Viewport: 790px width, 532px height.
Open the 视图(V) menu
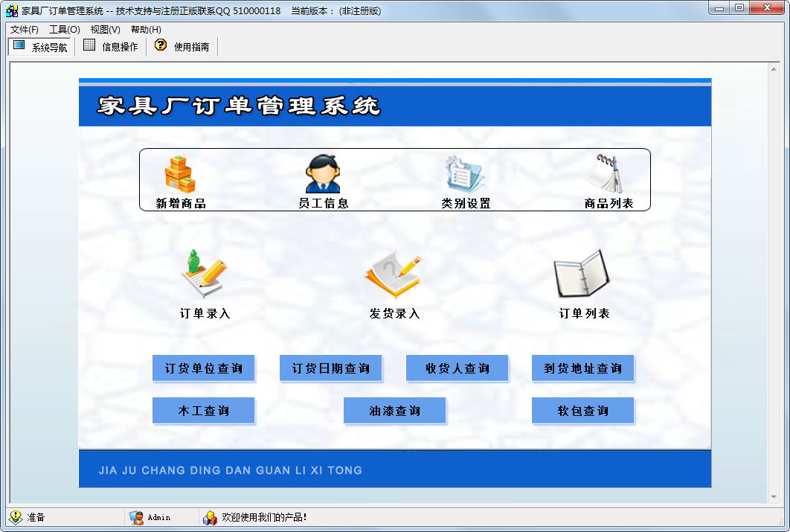(106, 30)
